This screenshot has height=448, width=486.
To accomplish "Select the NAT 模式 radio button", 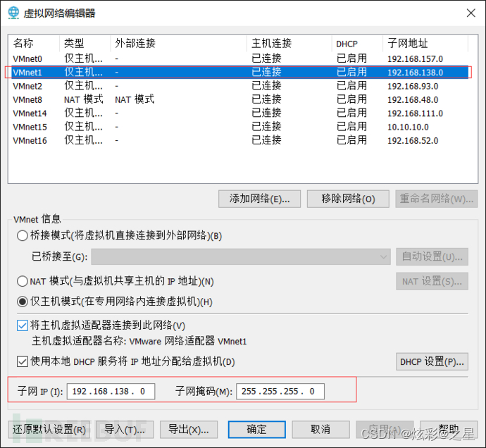I will point(23,281).
